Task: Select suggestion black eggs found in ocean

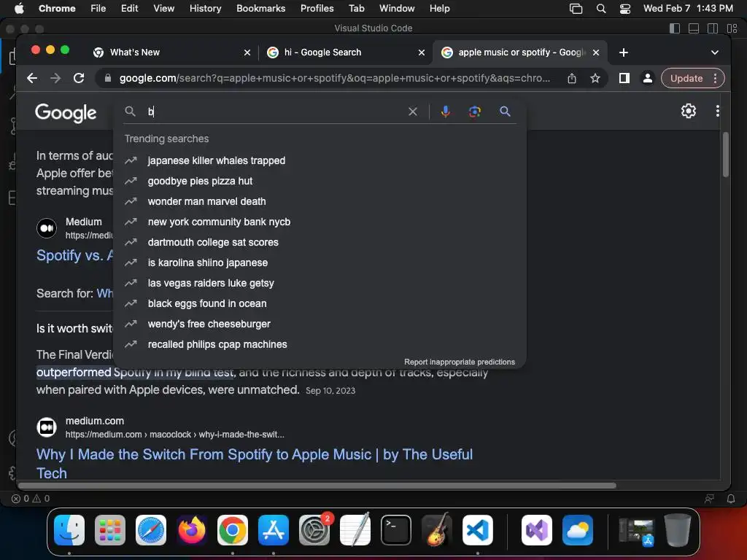Action: [x=320, y=304]
